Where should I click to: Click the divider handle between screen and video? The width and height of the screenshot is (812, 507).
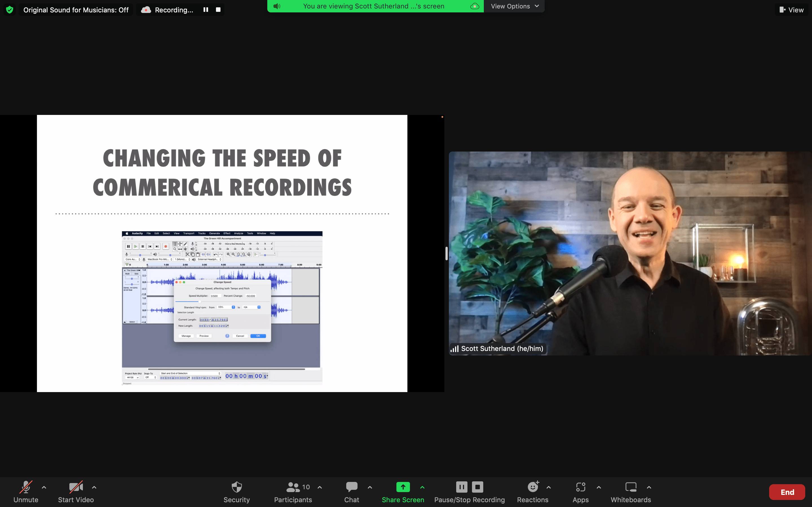point(446,253)
